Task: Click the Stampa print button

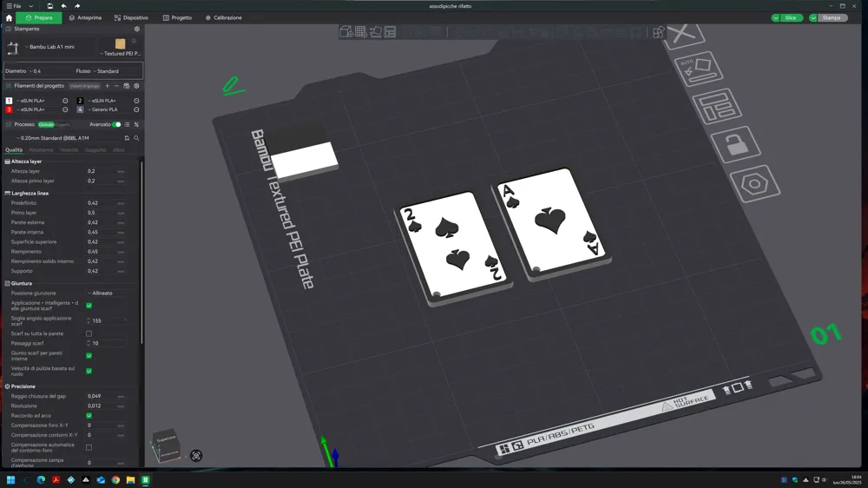Action: point(832,17)
